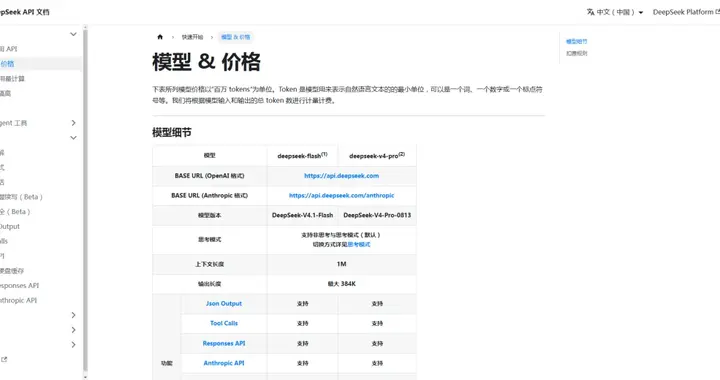Click the 模型 header cell of the table

(x=209, y=156)
